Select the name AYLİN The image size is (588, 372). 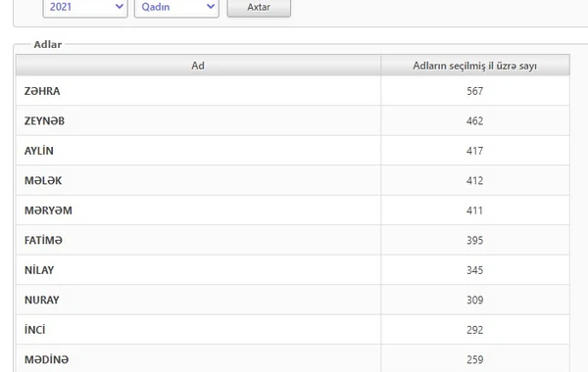tap(39, 151)
